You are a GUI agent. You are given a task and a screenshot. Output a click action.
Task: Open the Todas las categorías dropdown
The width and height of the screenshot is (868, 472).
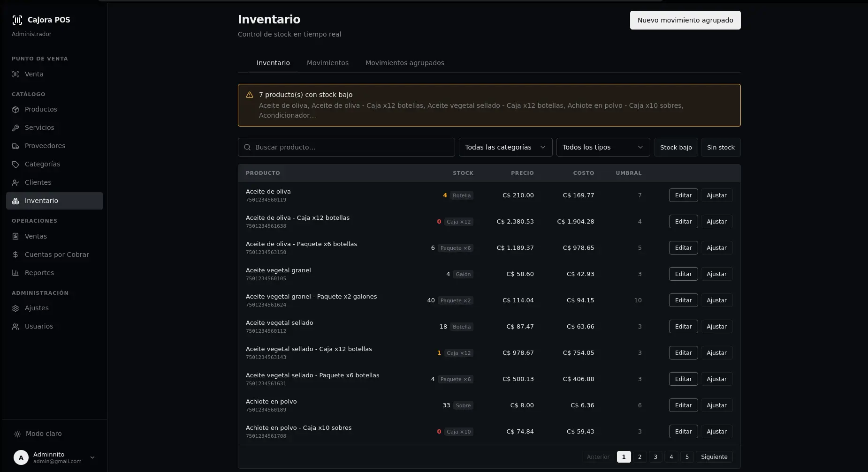pyautogui.click(x=506, y=147)
